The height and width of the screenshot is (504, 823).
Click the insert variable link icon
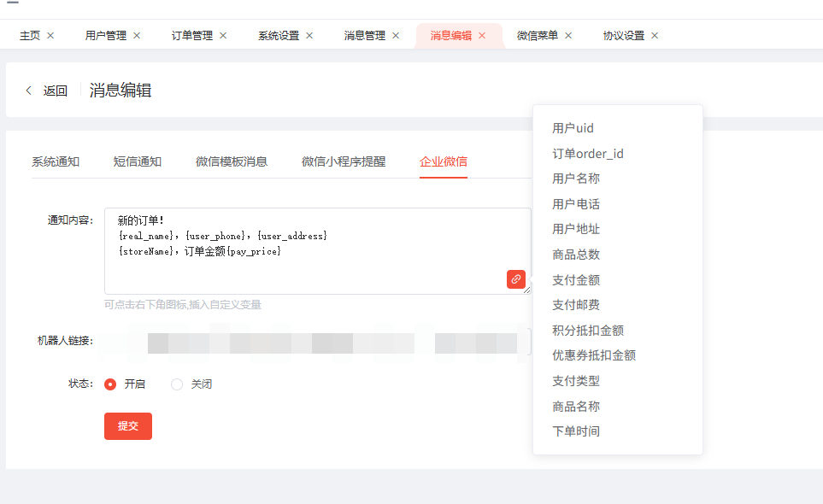tap(516, 279)
